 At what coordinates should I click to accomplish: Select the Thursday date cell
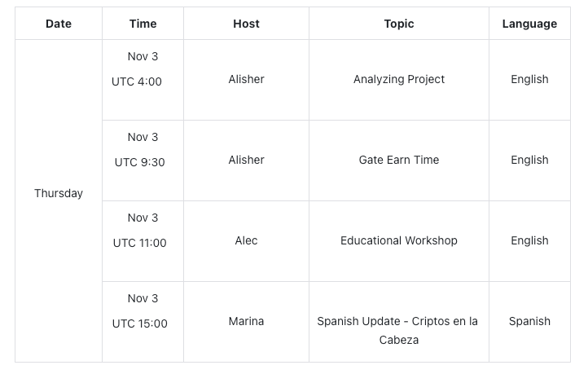(59, 193)
